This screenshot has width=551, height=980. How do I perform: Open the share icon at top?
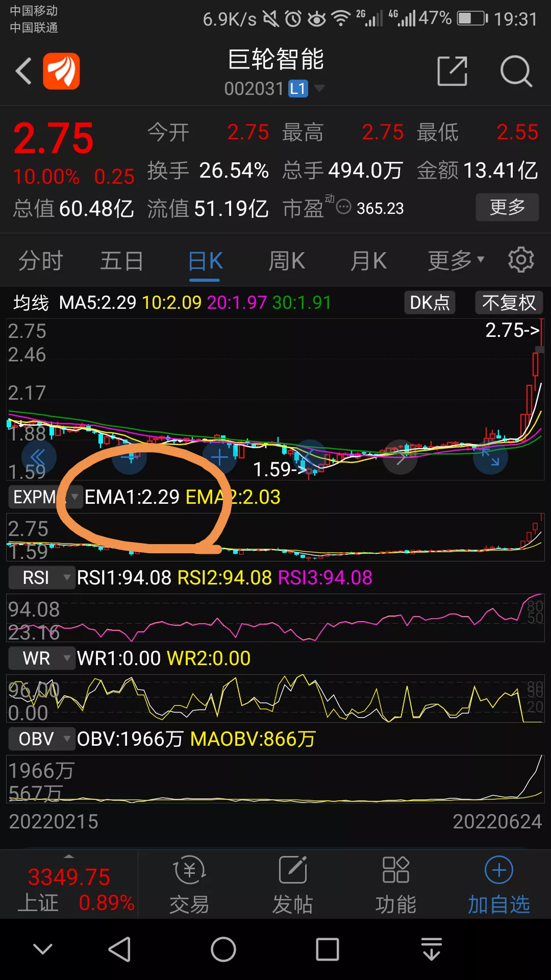pos(453,71)
